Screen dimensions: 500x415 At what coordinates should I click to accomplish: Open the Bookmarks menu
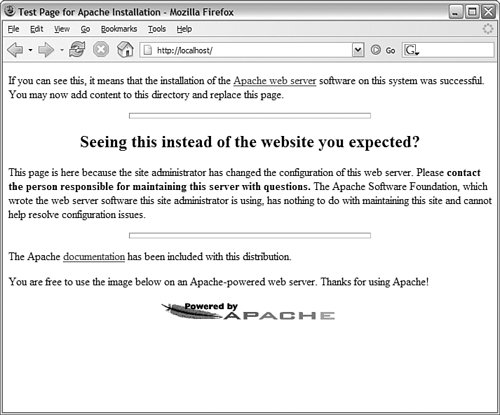point(119,29)
